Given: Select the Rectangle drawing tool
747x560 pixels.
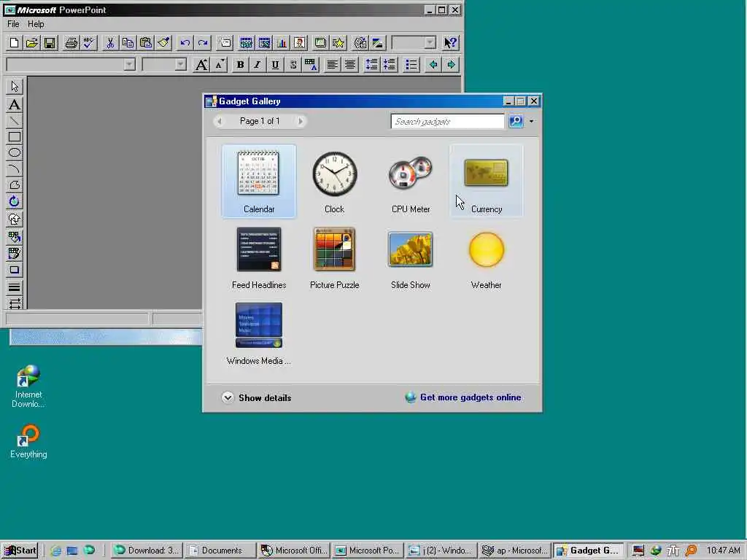Looking at the screenshot, I should [x=15, y=137].
